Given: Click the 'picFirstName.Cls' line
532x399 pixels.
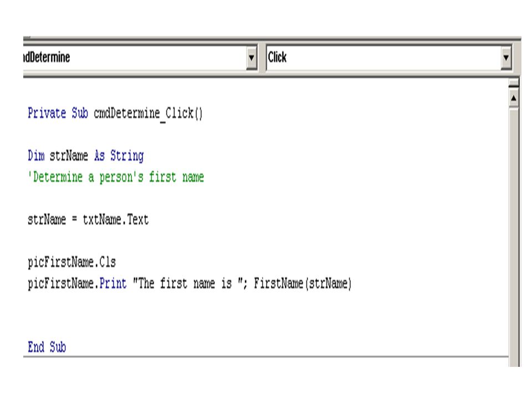Looking at the screenshot, I should pyautogui.click(x=71, y=262).
